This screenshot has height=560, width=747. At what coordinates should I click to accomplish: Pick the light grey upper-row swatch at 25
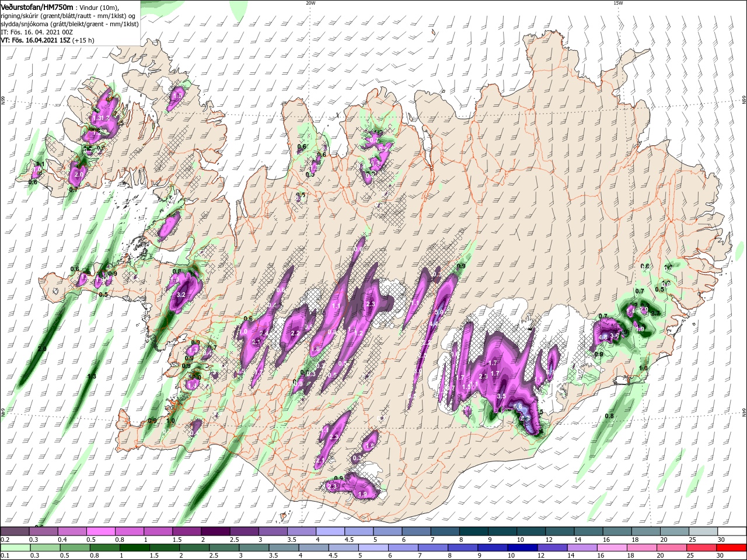[x=704, y=531]
